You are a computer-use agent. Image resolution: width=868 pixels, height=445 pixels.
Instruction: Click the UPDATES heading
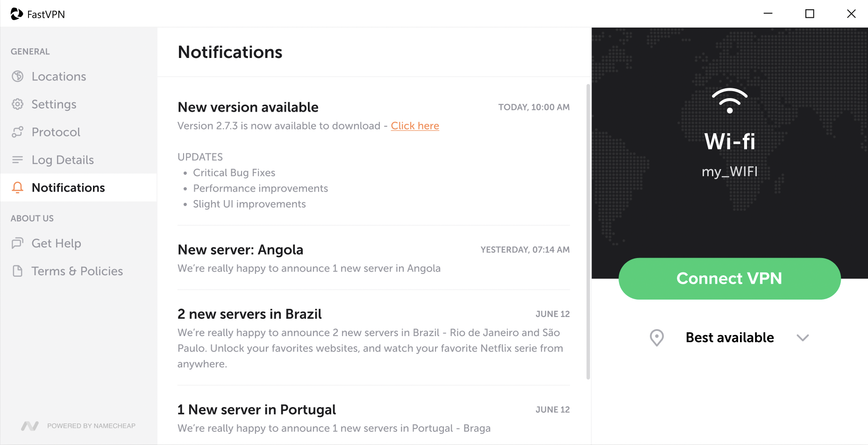click(x=200, y=157)
